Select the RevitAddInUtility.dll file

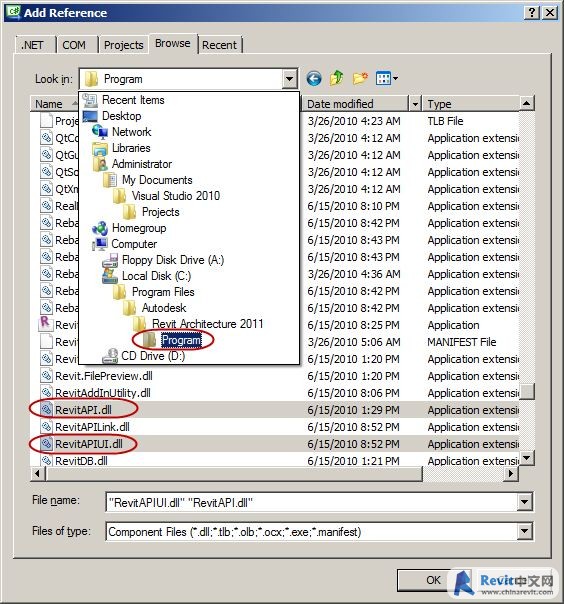pos(102,393)
